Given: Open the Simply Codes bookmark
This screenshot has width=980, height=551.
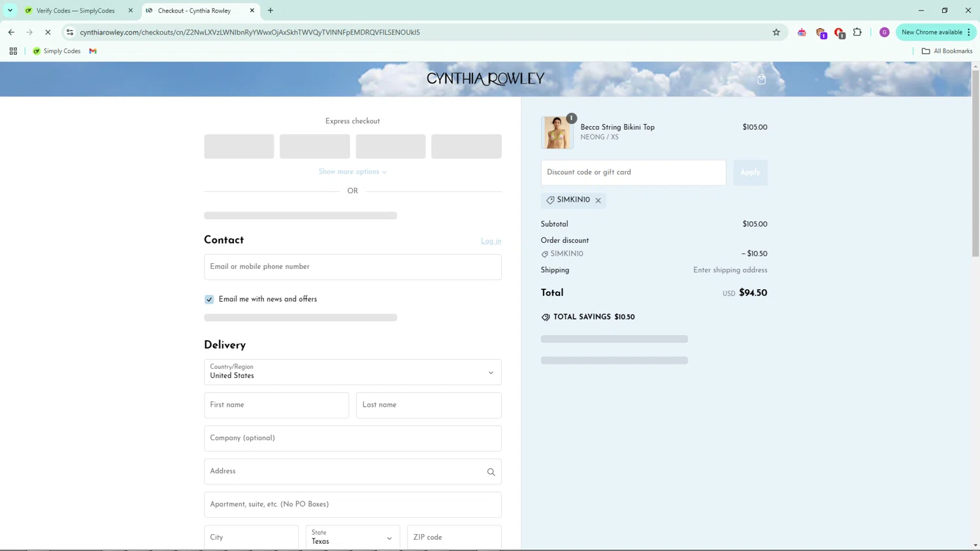Looking at the screenshot, I should click(57, 51).
